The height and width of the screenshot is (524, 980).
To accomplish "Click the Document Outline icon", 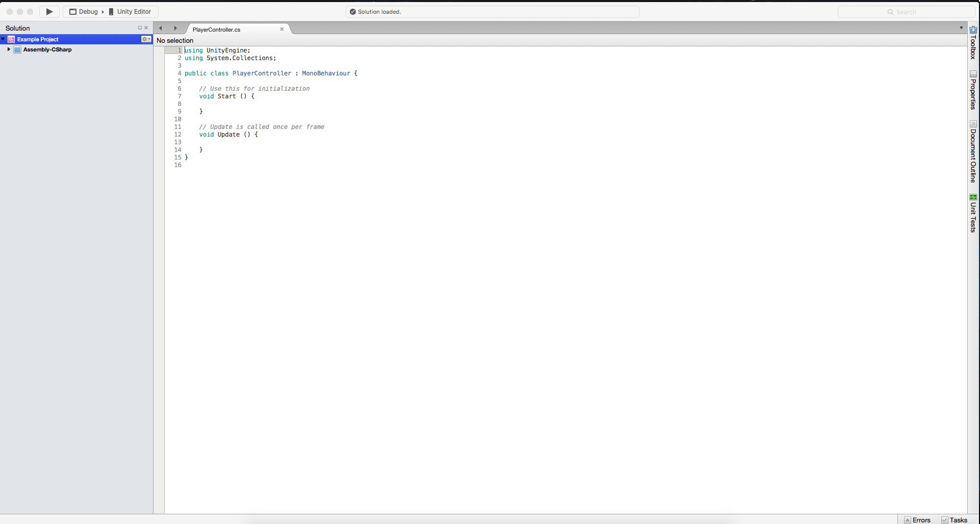I will [x=973, y=124].
